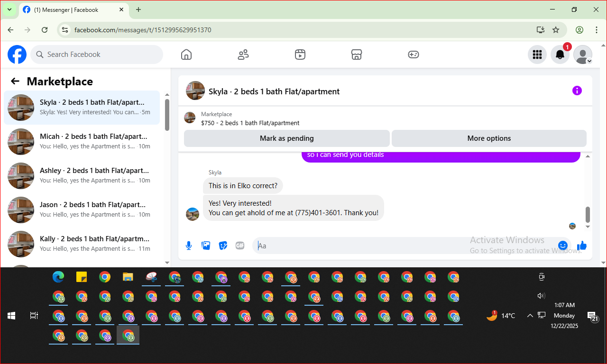Open Task View on the taskbar
This screenshot has height=364, width=607.
pos(34,315)
